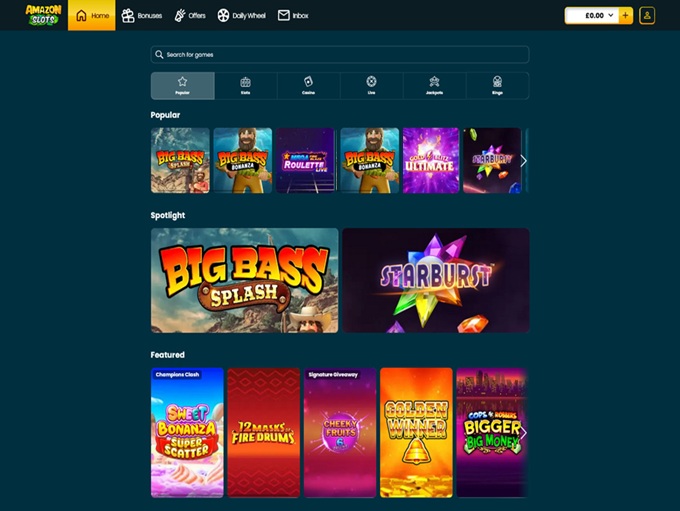Click the Amazon Slots logo
The width and height of the screenshot is (680, 511).
[x=43, y=15]
